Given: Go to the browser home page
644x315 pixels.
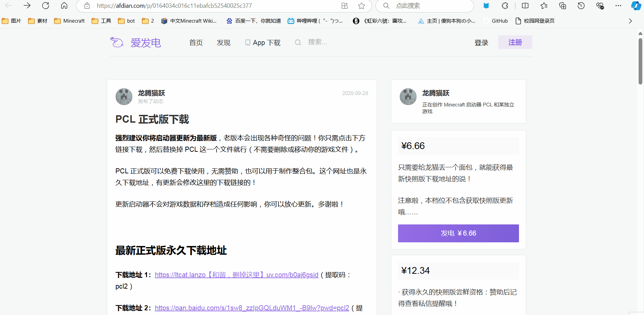Looking at the screenshot, I should (64, 6).
